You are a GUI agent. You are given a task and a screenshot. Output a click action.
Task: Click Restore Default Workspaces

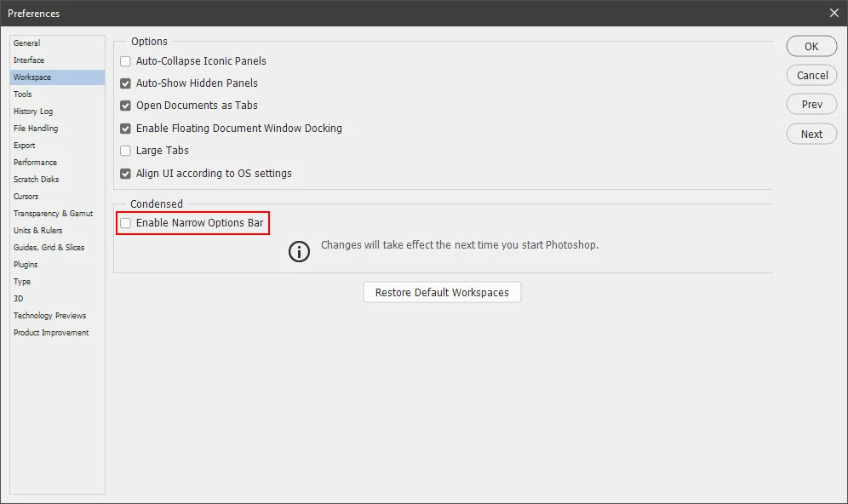pos(442,293)
